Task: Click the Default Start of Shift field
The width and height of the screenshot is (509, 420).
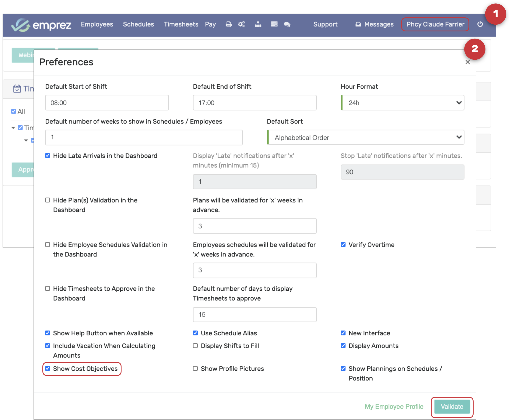Action: (107, 103)
